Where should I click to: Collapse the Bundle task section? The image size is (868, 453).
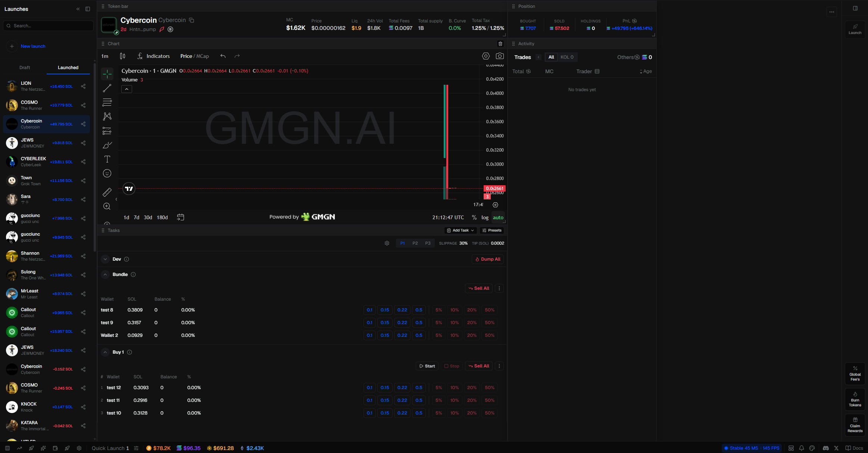105,274
